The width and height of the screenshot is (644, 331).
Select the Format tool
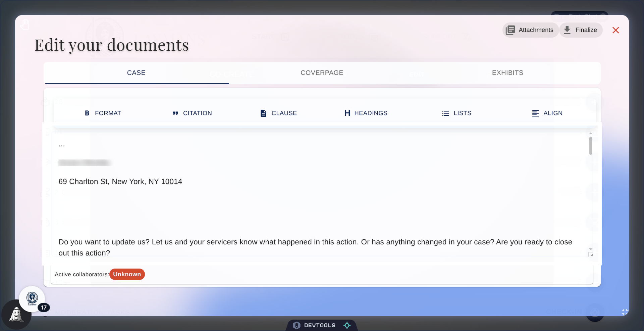pos(102,113)
